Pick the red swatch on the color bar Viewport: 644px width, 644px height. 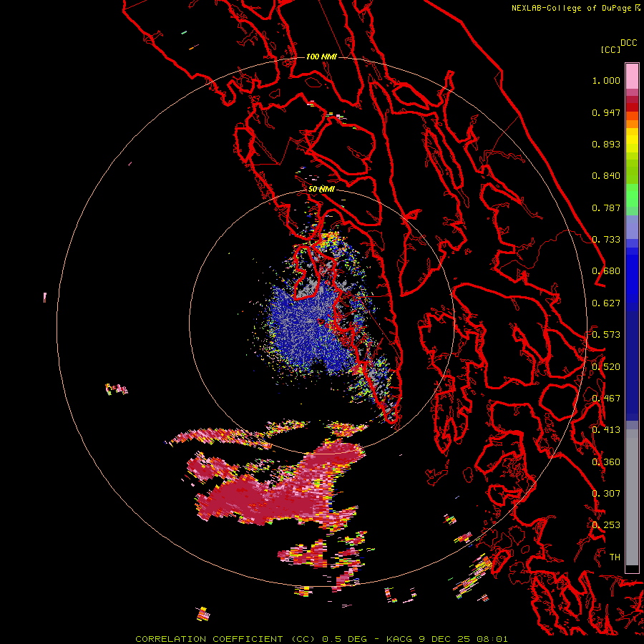point(632,107)
